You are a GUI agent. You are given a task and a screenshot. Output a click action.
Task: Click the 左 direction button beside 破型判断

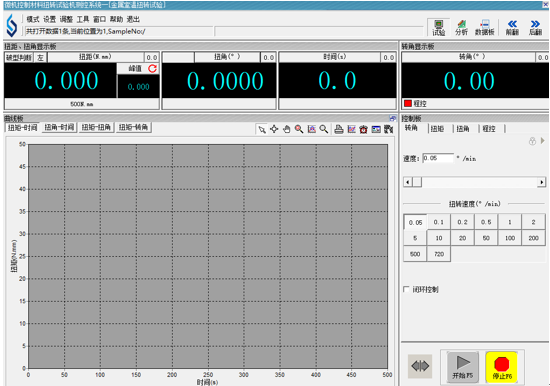pos(40,58)
